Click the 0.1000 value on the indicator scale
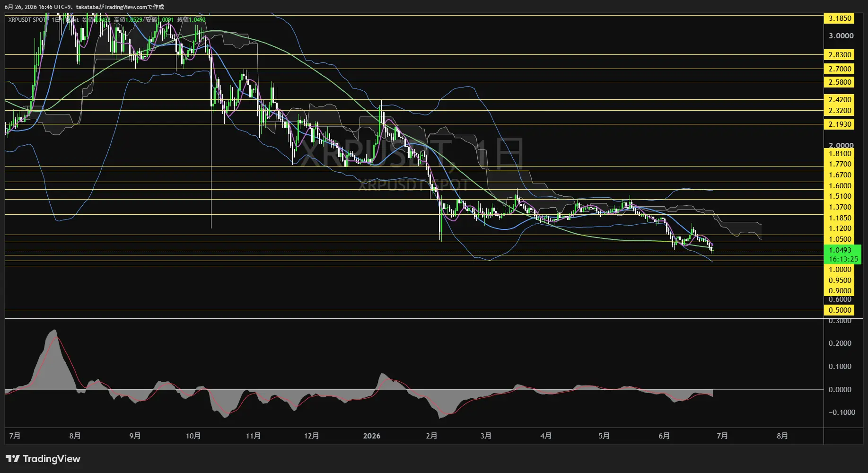This screenshot has height=473, width=868. (840, 367)
